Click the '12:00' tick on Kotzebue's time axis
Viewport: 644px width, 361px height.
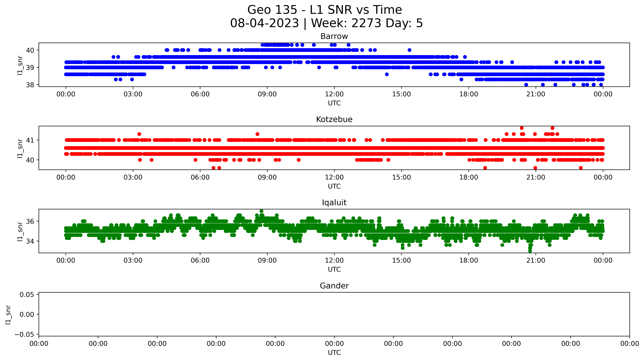pyautogui.click(x=334, y=178)
